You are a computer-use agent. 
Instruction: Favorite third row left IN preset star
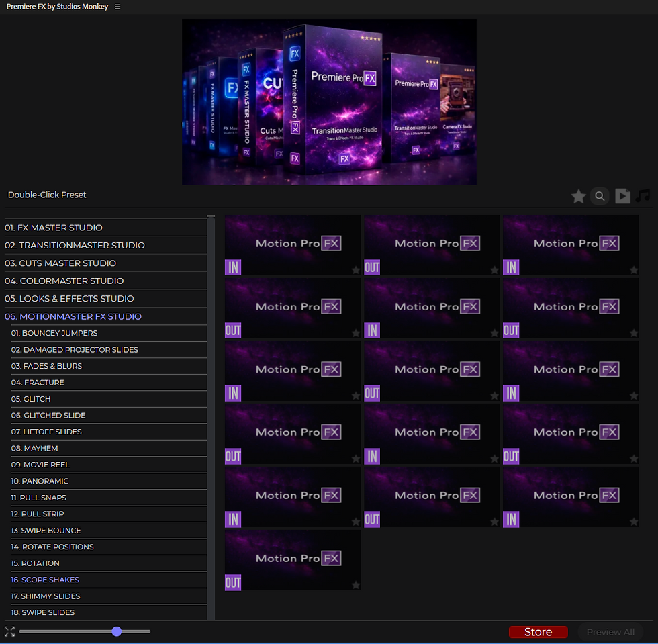pos(355,396)
